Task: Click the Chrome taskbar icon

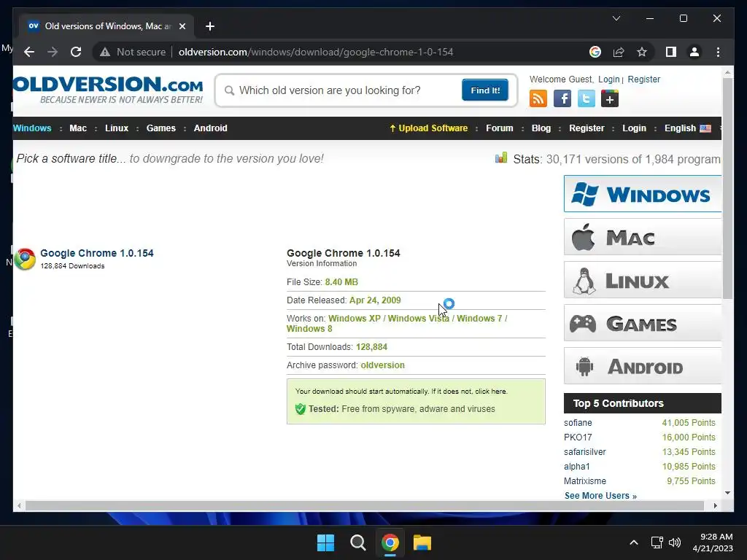Action: 390,542
